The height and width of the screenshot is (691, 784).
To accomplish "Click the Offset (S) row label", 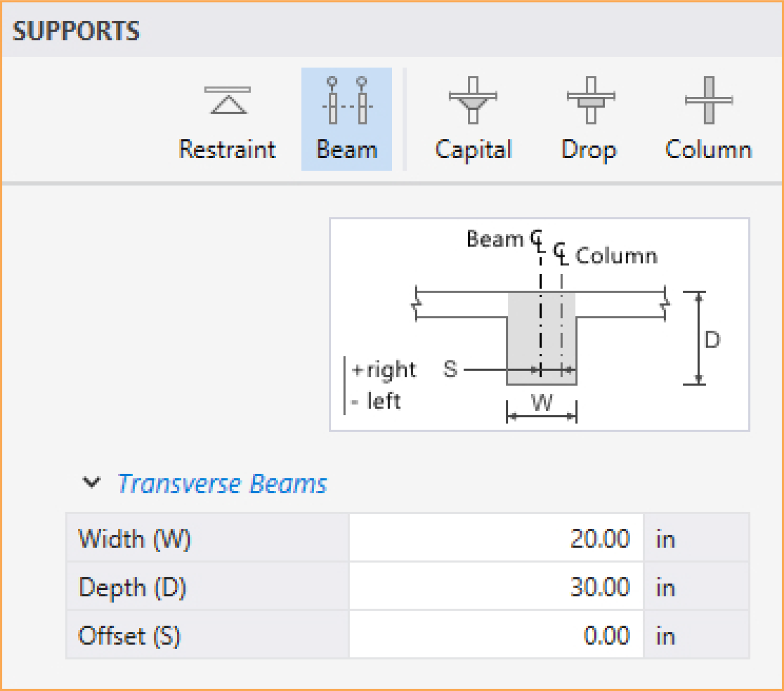I will pos(129,636).
